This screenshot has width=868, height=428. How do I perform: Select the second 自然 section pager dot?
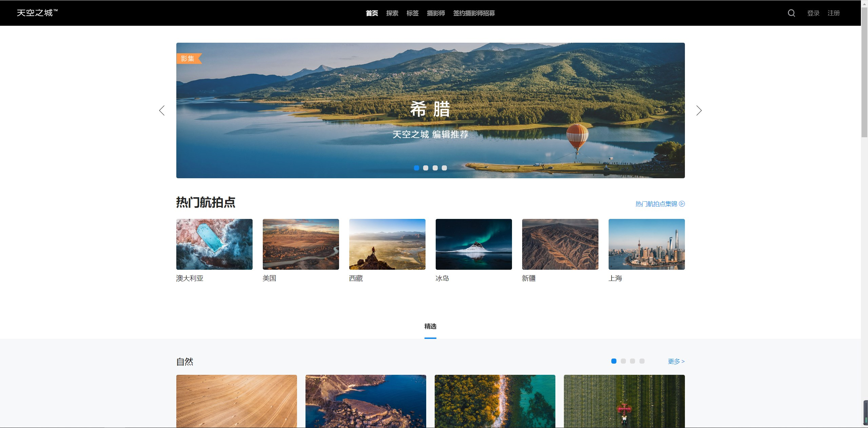623,361
